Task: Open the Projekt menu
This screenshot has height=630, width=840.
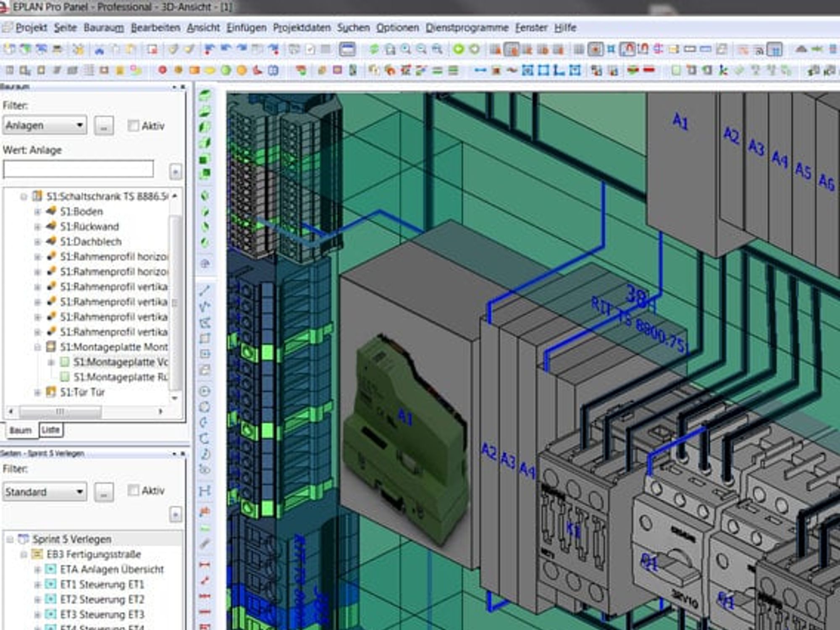Action: [31, 28]
